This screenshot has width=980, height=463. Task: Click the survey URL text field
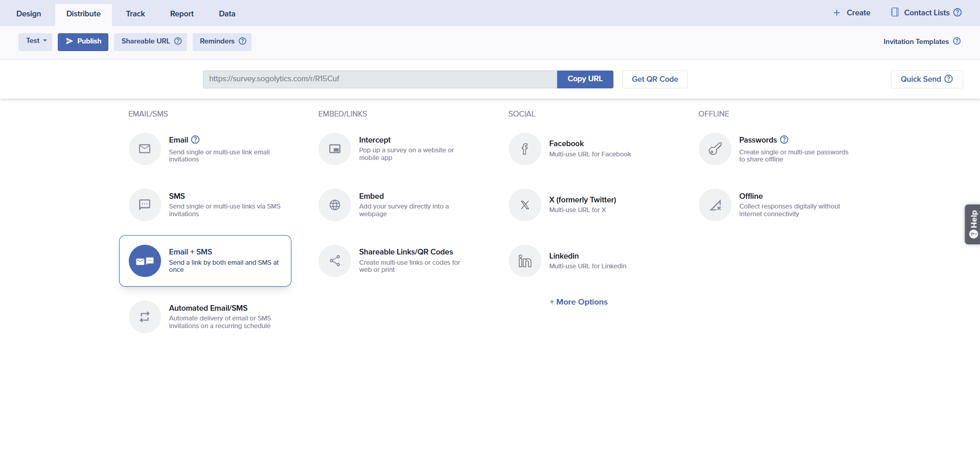(x=379, y=79)
